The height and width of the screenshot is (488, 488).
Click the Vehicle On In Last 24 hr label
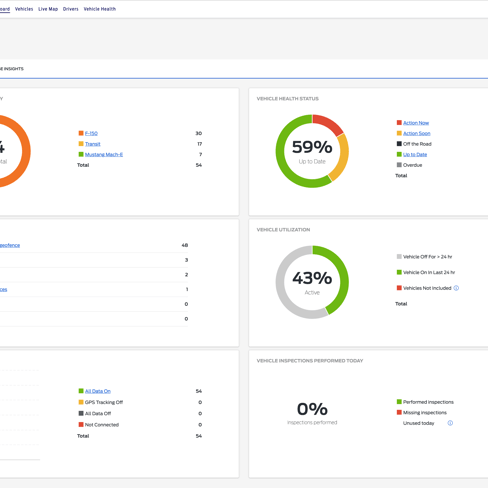pyautogui.click(x=429, y=272)
